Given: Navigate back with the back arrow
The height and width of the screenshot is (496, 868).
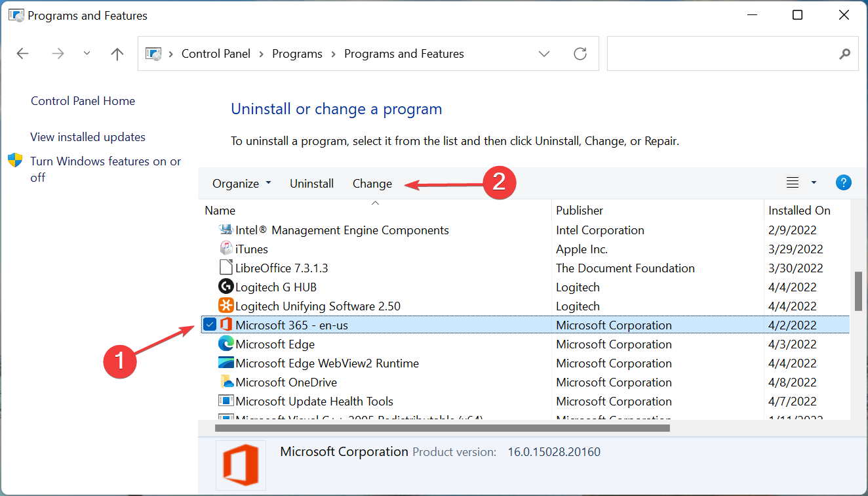Looking at the screenshot, I should [x=22, y=53].
